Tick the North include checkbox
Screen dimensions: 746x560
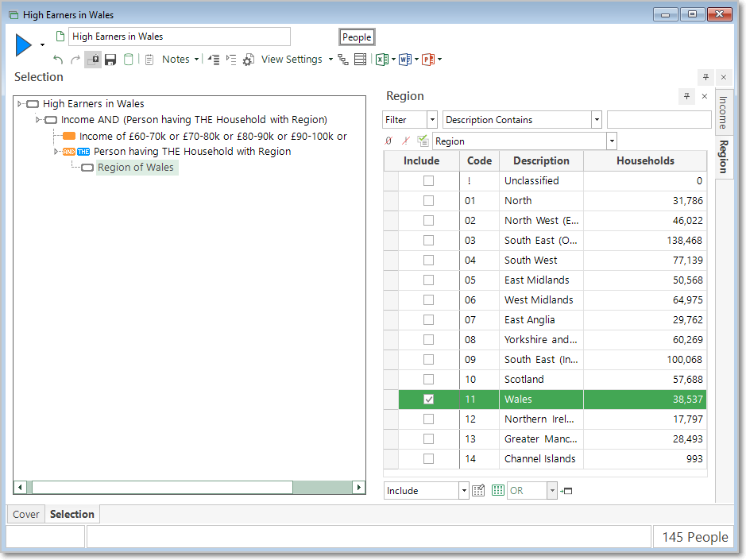429,201
